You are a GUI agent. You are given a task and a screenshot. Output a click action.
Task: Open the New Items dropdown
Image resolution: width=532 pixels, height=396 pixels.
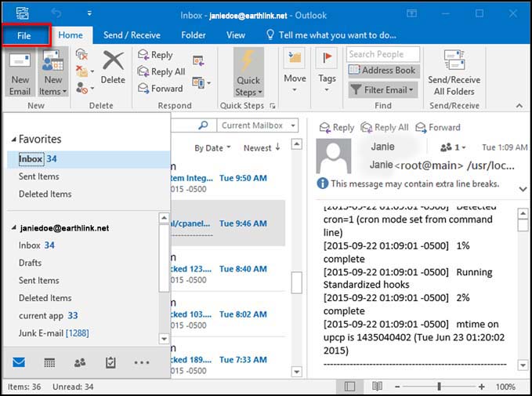click(x=53, y=73)
